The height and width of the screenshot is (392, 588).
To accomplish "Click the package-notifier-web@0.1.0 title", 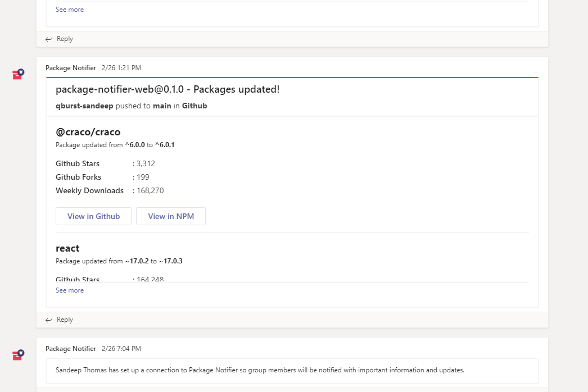I will (x=168, y=89).
